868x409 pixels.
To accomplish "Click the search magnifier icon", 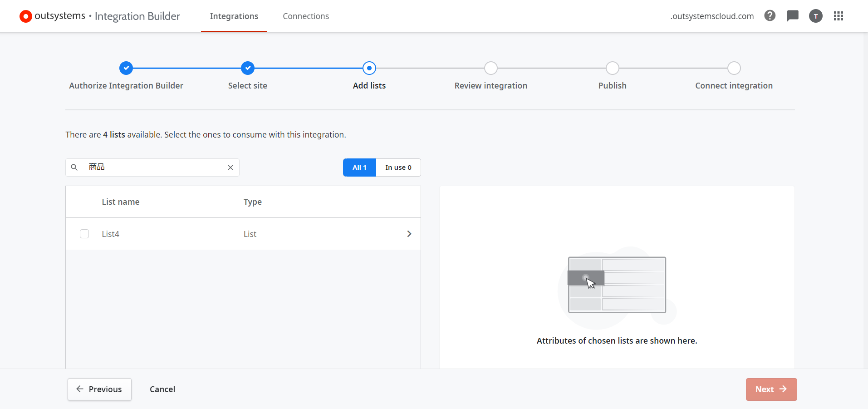I will pos(74,168).
